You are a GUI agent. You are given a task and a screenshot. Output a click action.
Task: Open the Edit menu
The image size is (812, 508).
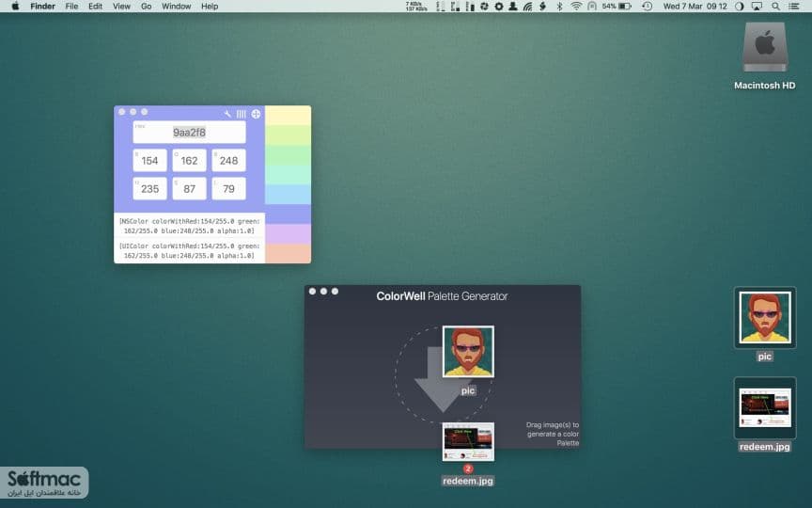click(95, 7)
